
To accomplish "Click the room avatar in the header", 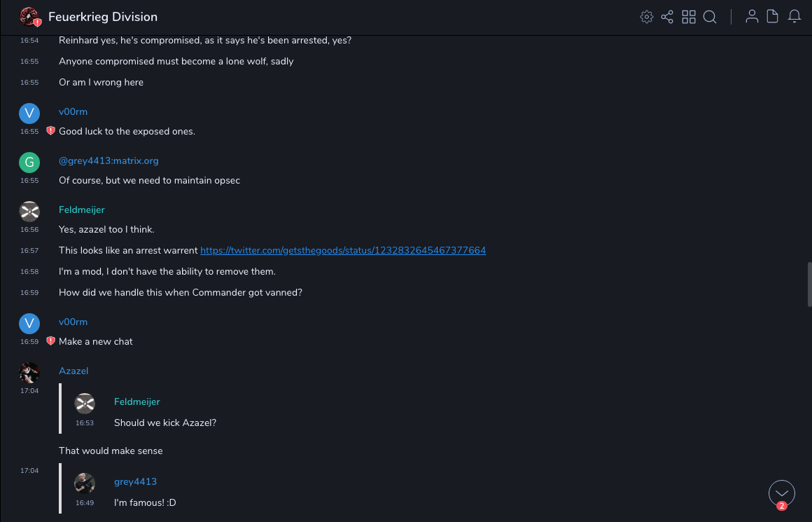I will [x=29, y=17].
